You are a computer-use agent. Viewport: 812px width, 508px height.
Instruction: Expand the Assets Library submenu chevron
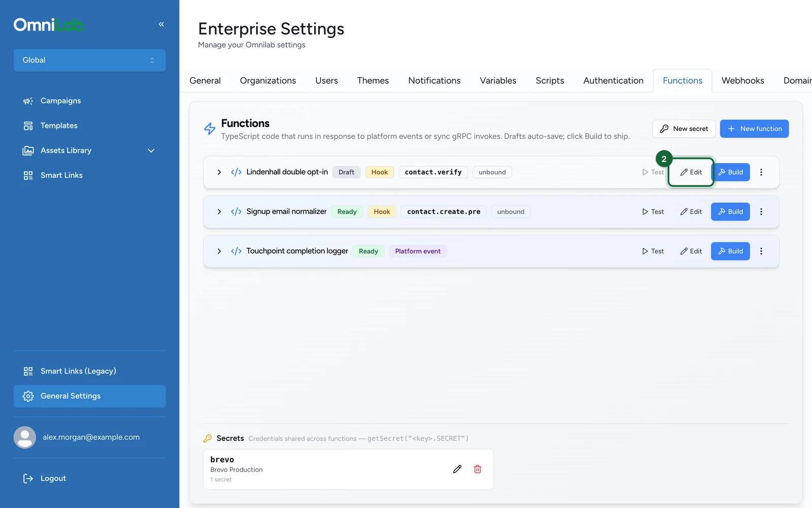[x=151, y=150]
